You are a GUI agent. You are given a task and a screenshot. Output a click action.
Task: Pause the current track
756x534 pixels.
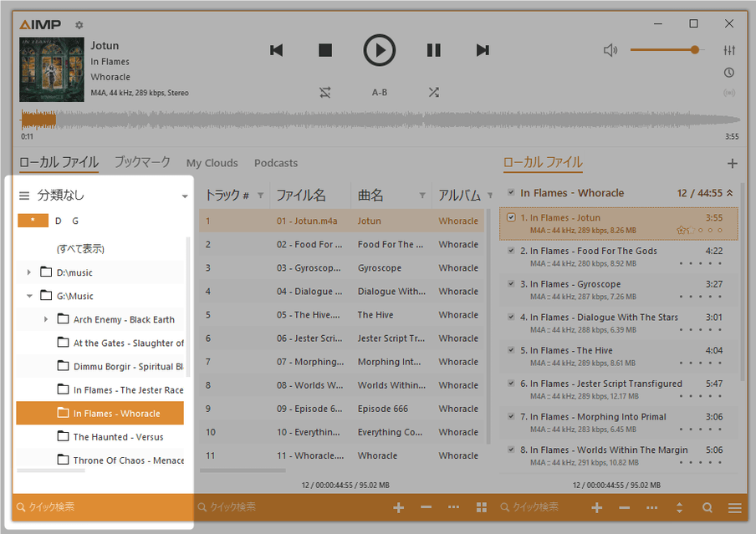coord(434,50)
